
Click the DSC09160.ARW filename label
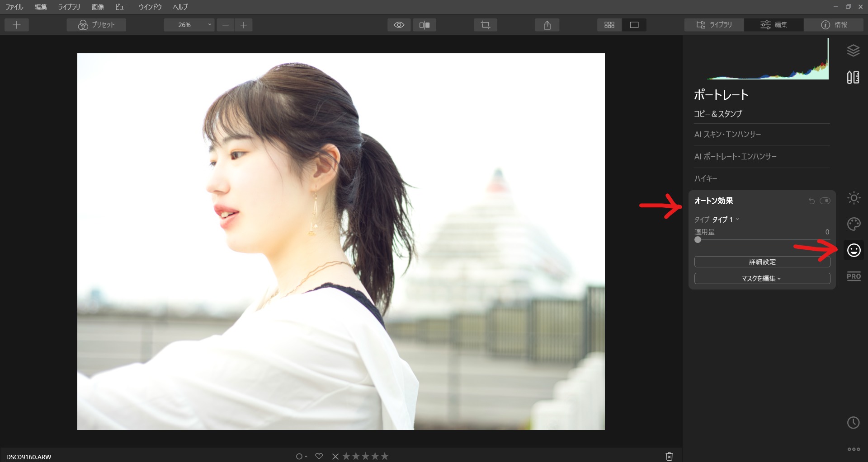point(29,457)
